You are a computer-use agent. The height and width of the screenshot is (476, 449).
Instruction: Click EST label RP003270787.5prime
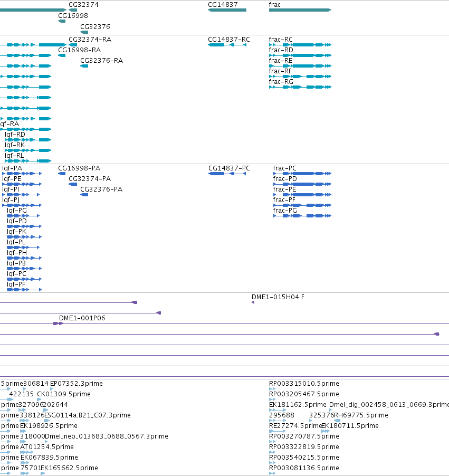tap(304, 436)
